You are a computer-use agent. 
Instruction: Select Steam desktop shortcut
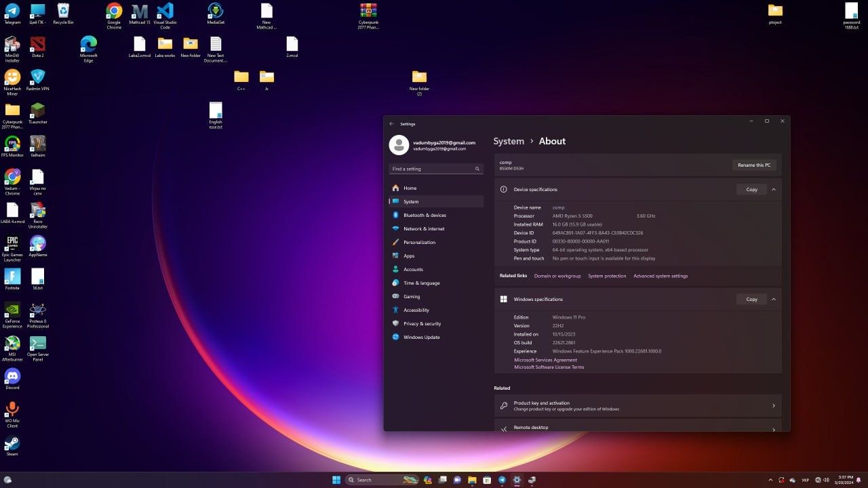tap(12, 446)
